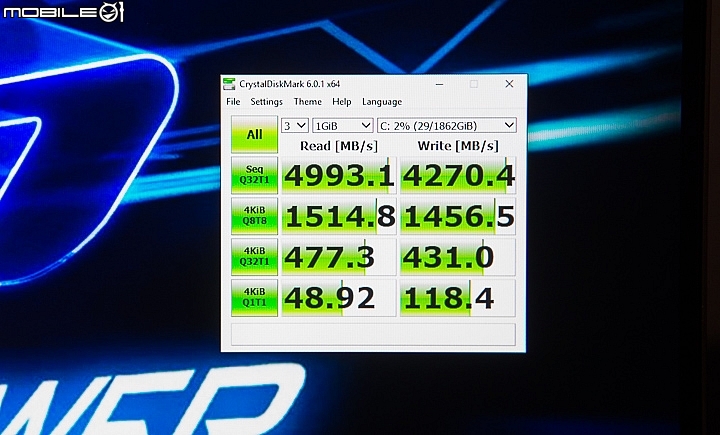Image resolution: width=720 pixels, height=435 pixels.
Task: Start the 4KiB Q1T1 test
Action: coord(254,298)
